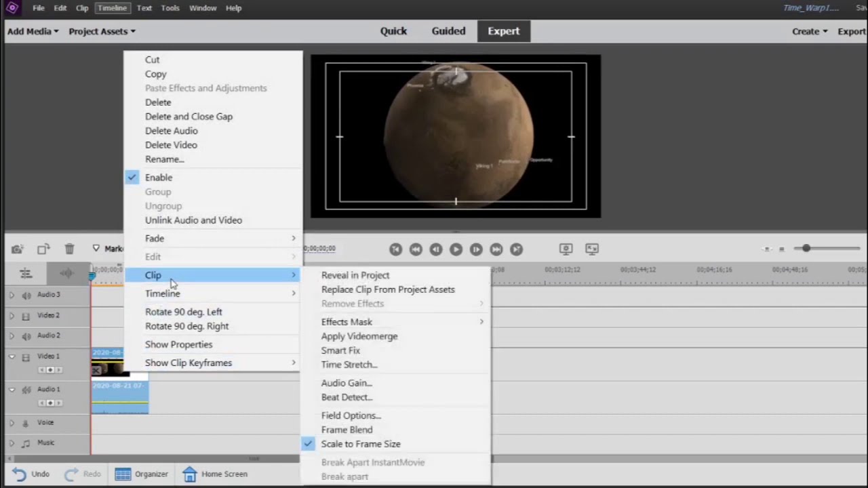Expand the Voice track
Image resolution: width=868 pixels, height=488 pixels.
pos(11,423)
